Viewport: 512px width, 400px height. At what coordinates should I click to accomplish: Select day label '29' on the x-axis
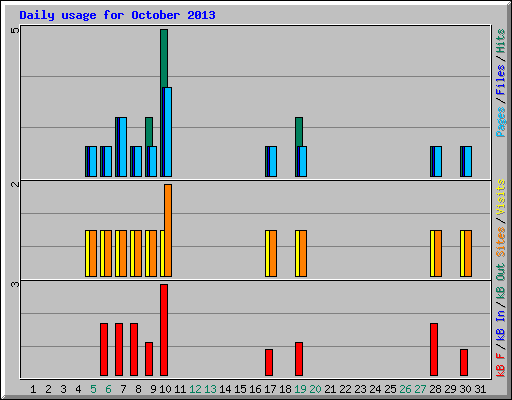tap(450, 389)
